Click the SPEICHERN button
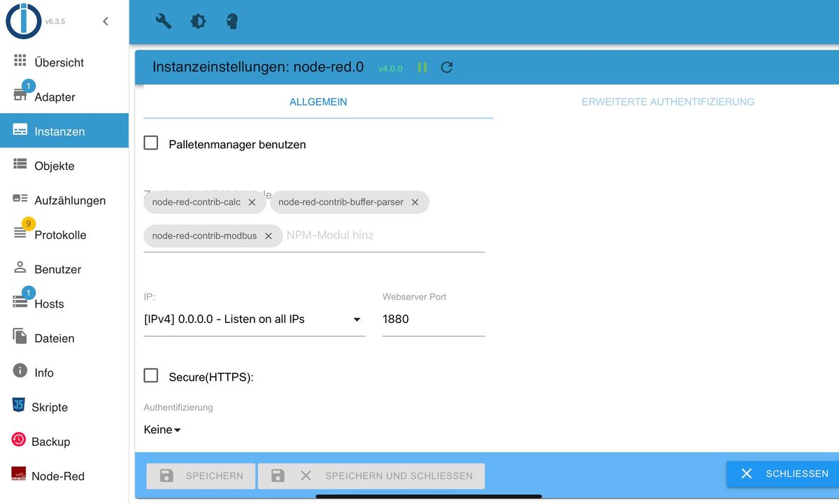 (x=201, y=475)
